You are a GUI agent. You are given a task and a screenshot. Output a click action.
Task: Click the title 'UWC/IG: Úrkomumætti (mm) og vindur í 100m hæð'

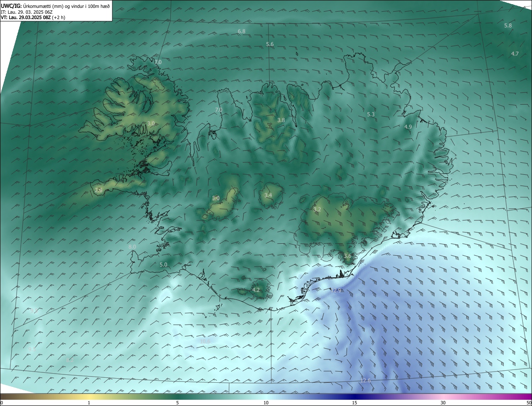tap(55, 6)
